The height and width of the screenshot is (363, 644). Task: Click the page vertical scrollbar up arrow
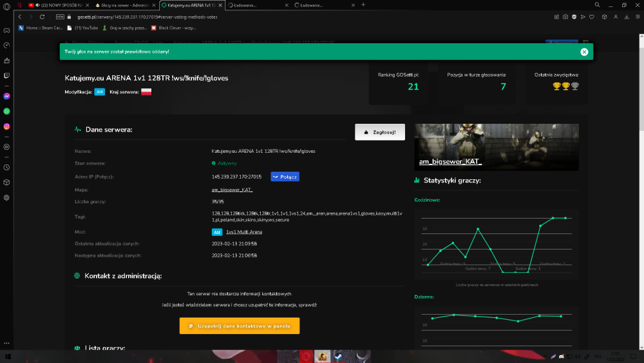[641, 37]
